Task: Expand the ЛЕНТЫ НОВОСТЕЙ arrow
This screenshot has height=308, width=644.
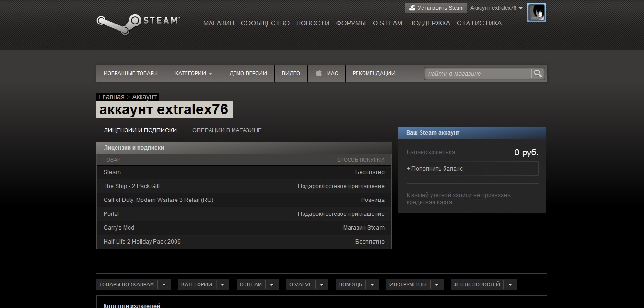Action: [510, 284]
